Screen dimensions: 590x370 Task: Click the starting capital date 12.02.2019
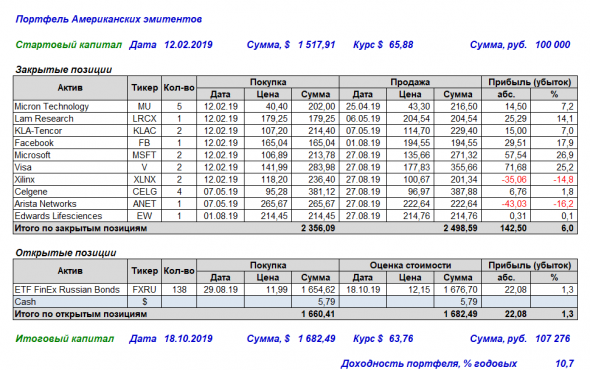(188, 45)
